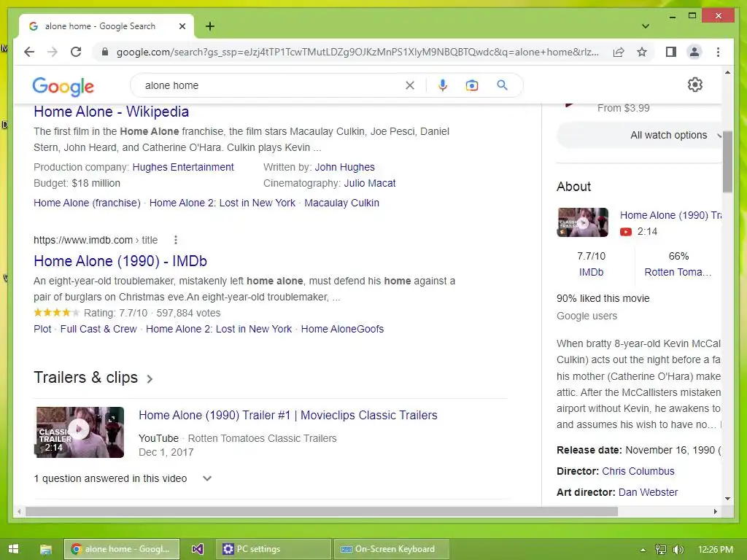
Task: Open Movieclips Classic Trailers video title
Action: pos(287,415)
